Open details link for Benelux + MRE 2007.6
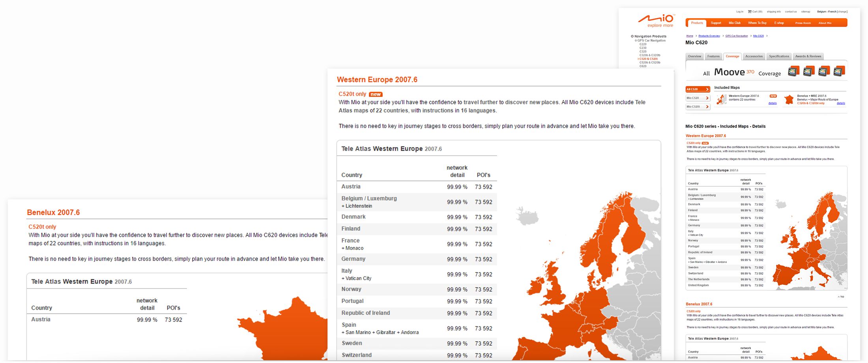Screen dimensions: 868x363 point(841,103)
